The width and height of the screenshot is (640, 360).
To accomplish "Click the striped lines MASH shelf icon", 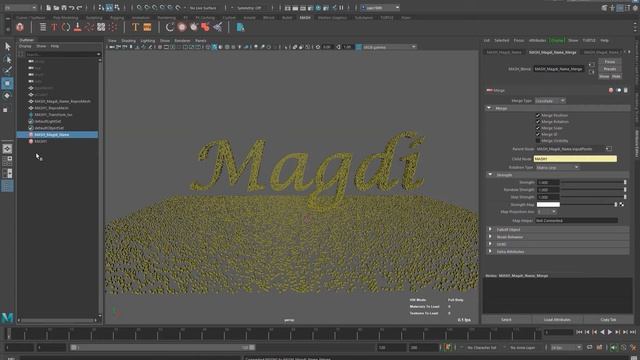I will click(x=43, y=27).
